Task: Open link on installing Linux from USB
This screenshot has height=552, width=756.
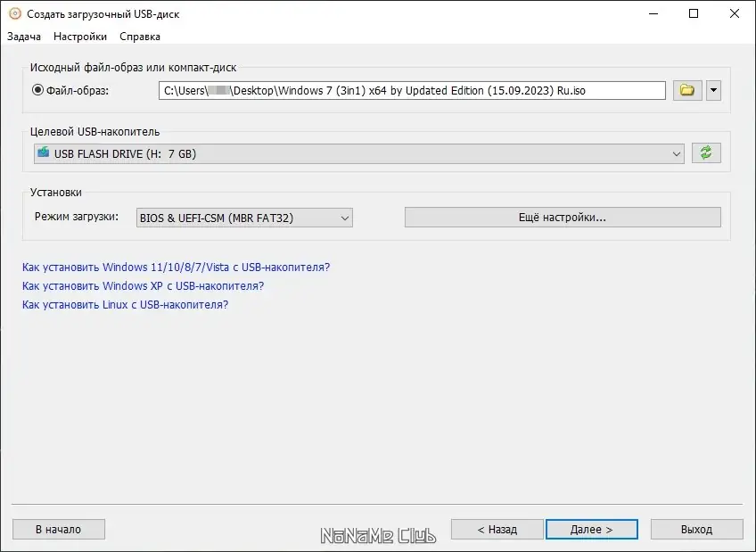Action: point(126,305)
